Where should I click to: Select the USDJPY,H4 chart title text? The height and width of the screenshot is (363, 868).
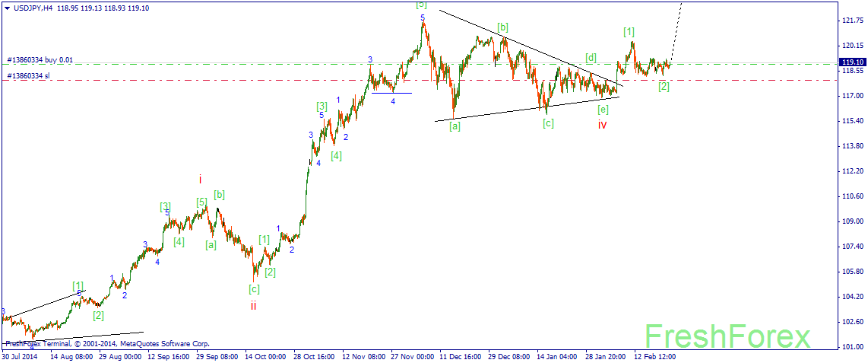click(33, 8)
